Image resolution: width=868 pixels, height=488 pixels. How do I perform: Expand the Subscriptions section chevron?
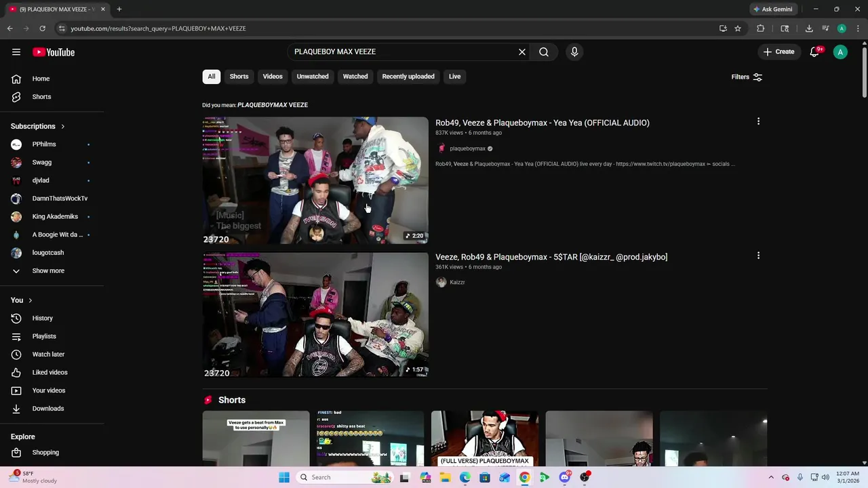pyautogui.click(x=62, y=126)
